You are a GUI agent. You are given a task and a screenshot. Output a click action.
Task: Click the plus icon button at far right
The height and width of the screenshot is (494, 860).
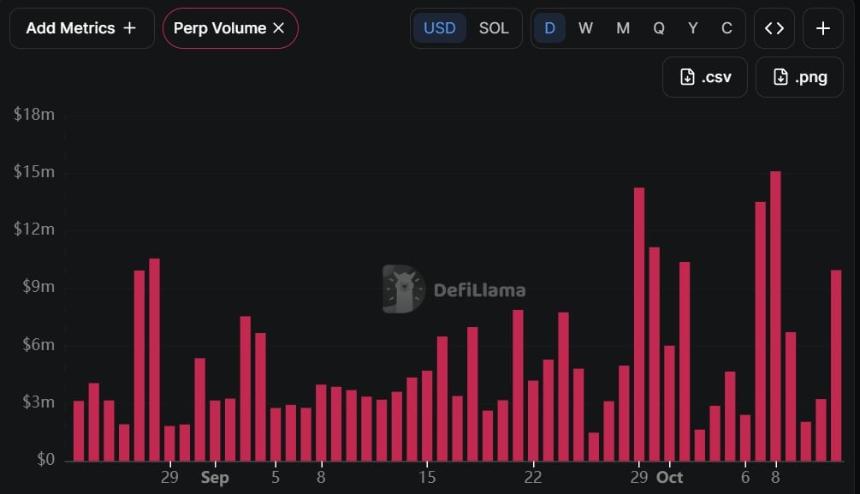(823, 28)
